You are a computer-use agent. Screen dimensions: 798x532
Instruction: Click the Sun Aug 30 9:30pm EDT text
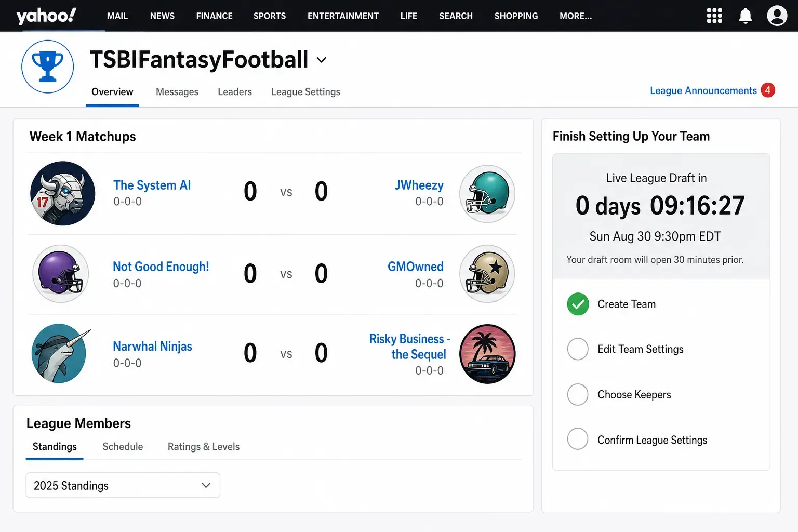tap(655, 236)
